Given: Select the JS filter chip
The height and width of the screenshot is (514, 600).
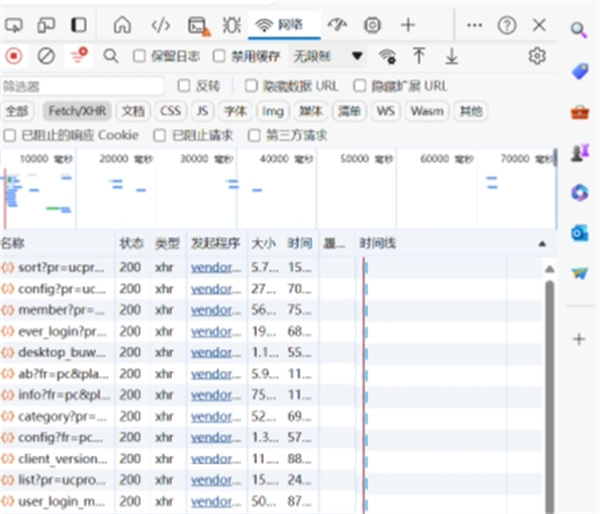Looking at the screenshot, I should 202,111.
